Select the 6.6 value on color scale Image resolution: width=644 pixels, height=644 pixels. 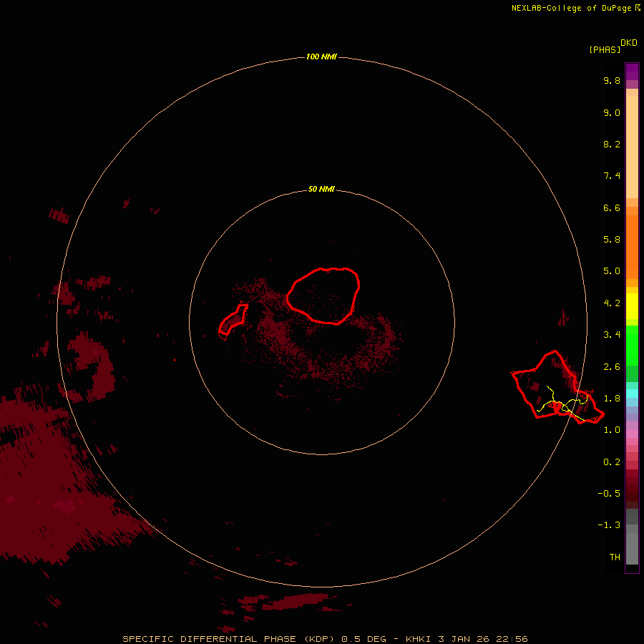(612, 208)
